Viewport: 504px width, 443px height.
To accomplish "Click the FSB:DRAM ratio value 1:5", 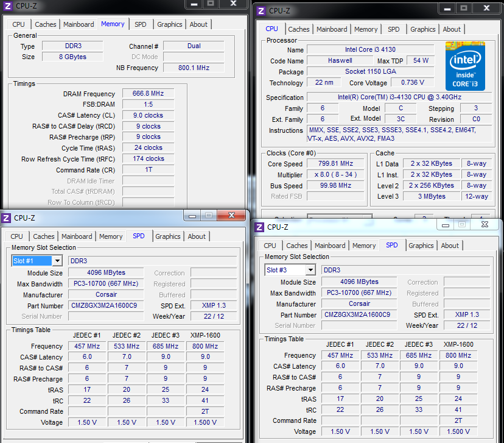I will (148, 104).
